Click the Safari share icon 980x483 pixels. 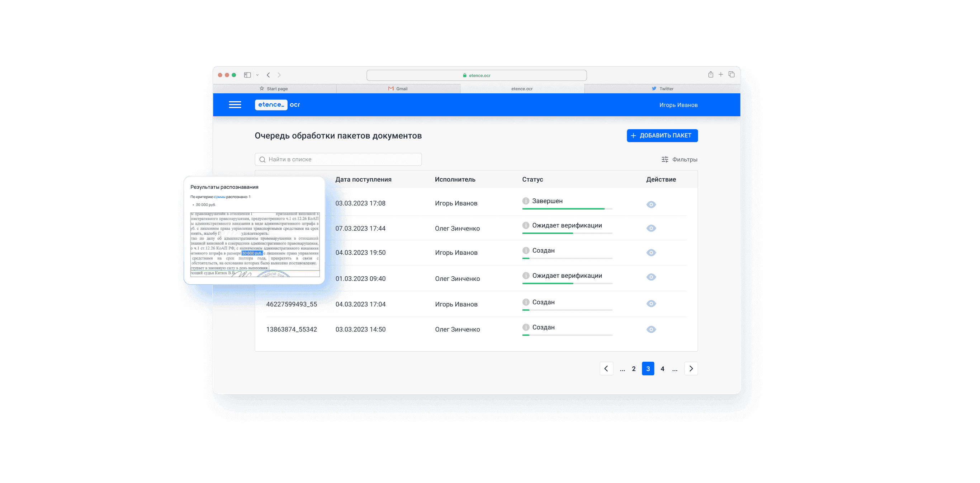(x=710, y=75)
